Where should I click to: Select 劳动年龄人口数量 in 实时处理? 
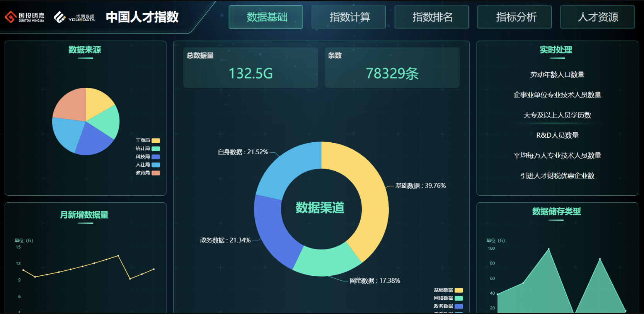(x=557, y=75)
